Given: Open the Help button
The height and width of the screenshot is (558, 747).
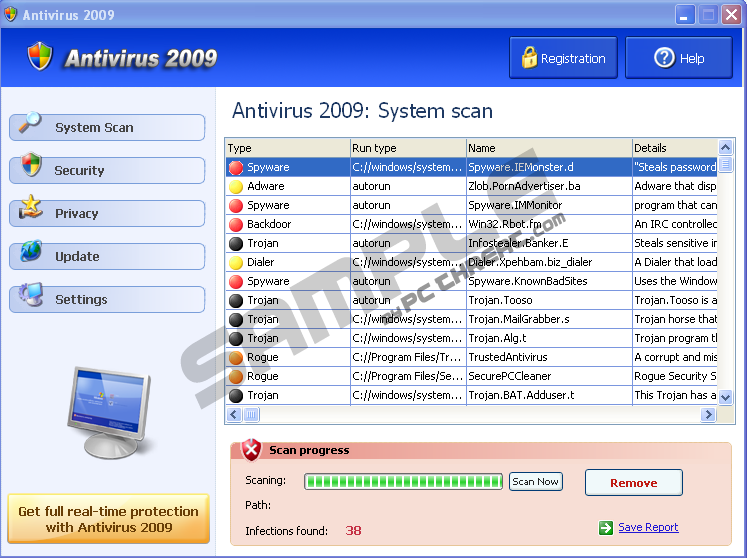Looking at the screenshot, I should coord(679,58).
